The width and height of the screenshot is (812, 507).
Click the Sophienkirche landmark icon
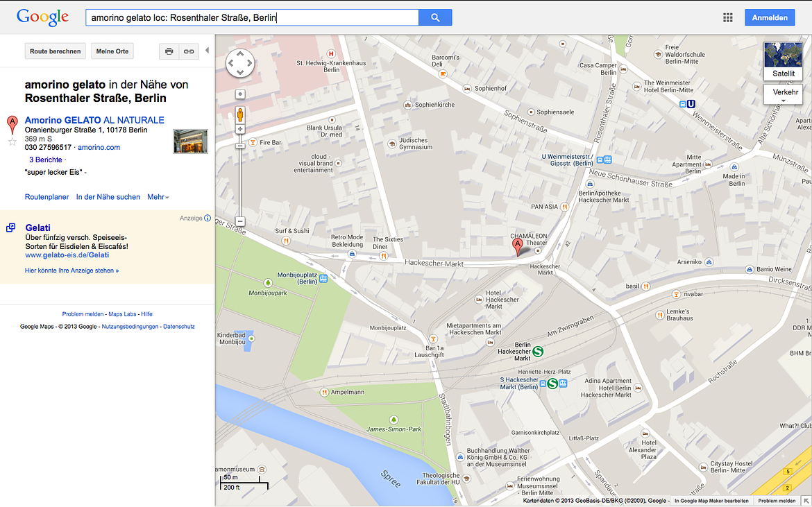408,105
